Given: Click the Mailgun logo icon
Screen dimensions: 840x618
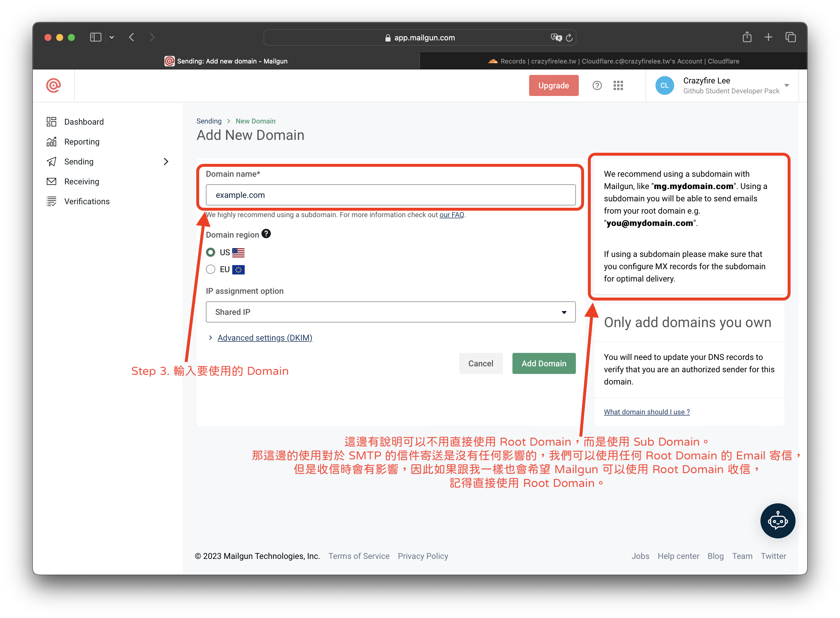Looking at the screenshot, I should coord(54,85).
